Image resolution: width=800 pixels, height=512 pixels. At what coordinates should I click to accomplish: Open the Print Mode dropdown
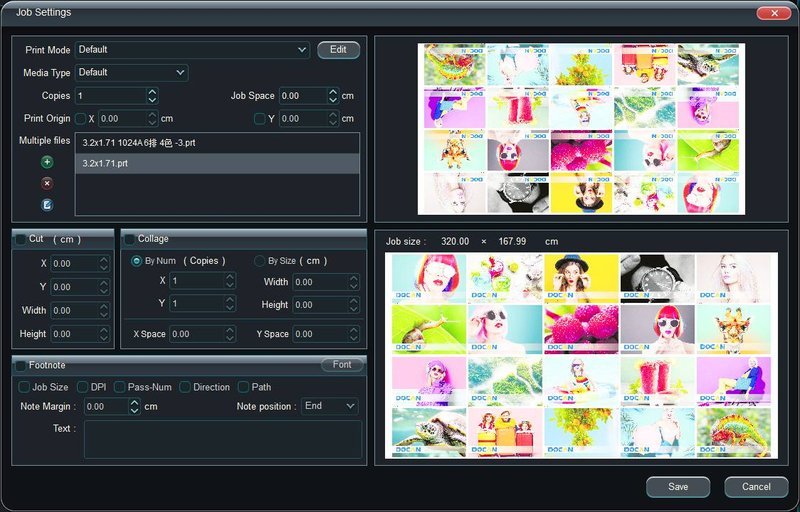click(192, 50)
